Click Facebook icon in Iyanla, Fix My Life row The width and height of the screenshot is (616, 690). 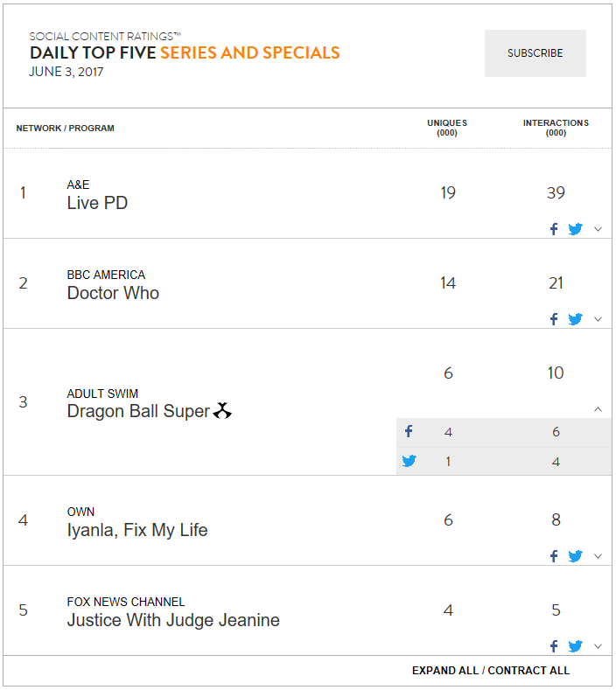pos(554,556)
